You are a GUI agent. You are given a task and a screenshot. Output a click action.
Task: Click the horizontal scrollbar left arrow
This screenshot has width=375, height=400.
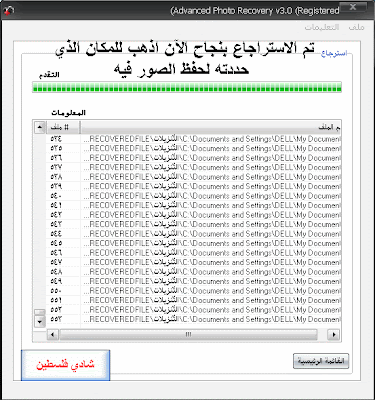coord(53,334)
